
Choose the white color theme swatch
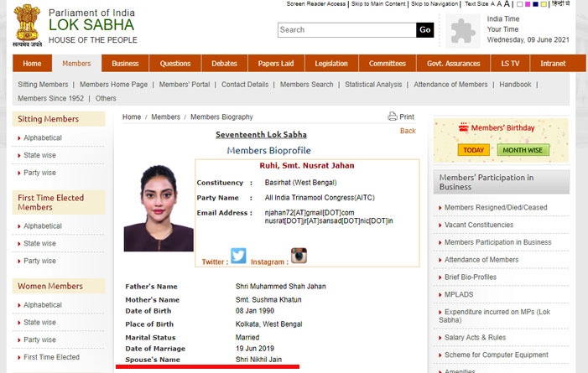[520, 4]
